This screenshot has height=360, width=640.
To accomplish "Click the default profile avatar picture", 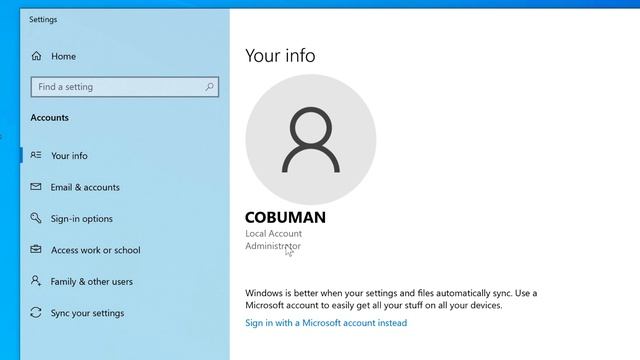I will click(x=311, y=139).
